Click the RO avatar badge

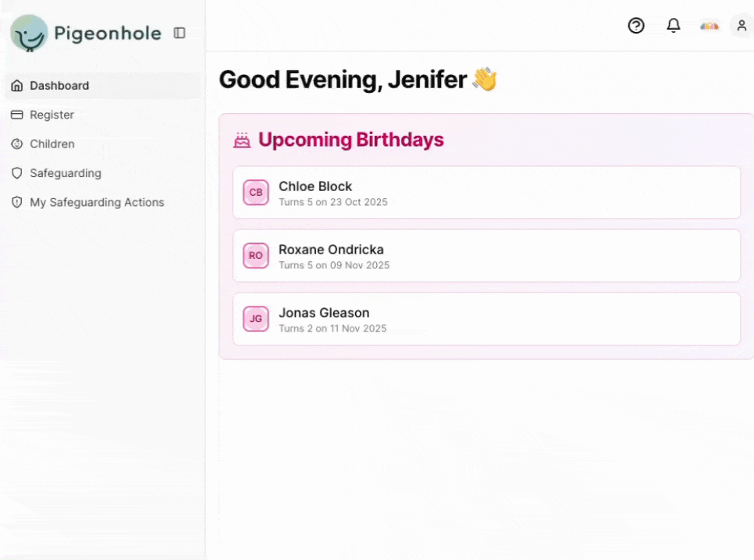click(x=256, y=256)
